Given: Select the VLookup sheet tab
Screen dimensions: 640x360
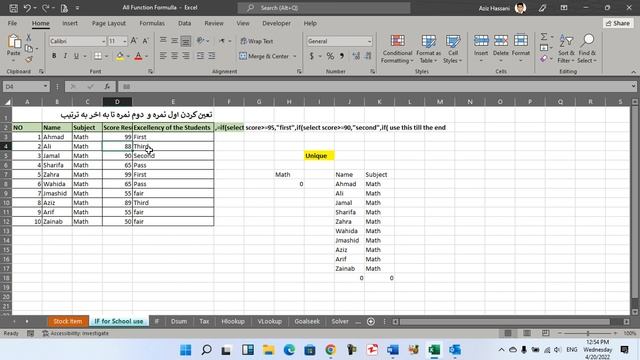Looking at the screenshot, I should (x=269, y=322).
